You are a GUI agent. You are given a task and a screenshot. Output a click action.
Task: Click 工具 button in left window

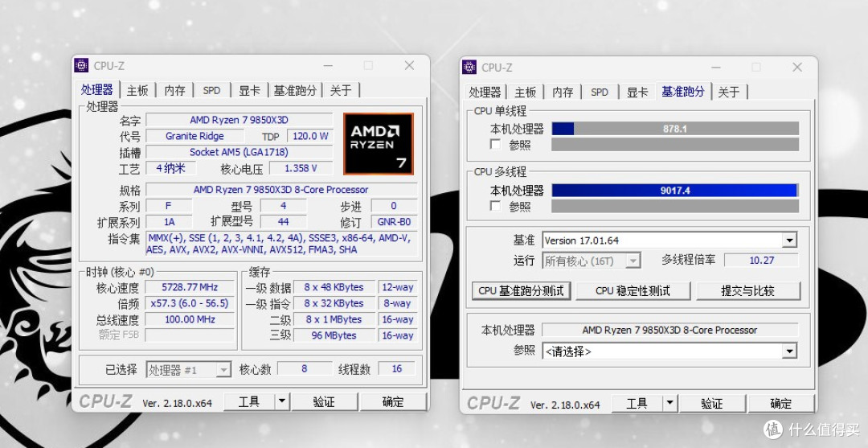pyautogui.click(x=248, y=401)
